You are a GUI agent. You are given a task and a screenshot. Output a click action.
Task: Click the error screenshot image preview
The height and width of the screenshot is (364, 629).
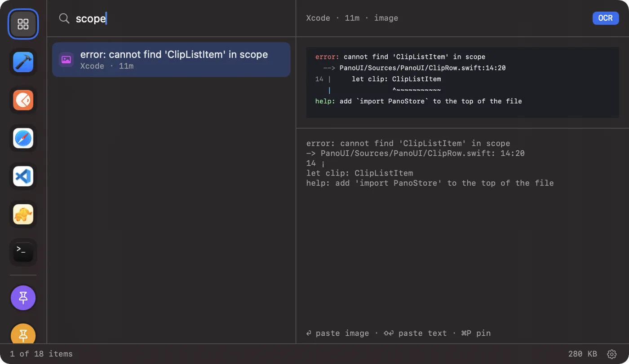pos(462,83)
